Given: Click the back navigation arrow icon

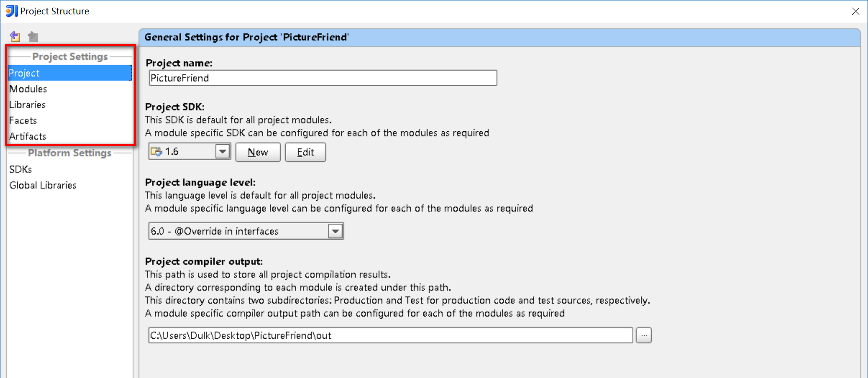Looking at the screenshot, I should pyautogui.click(x=15, y=36).
